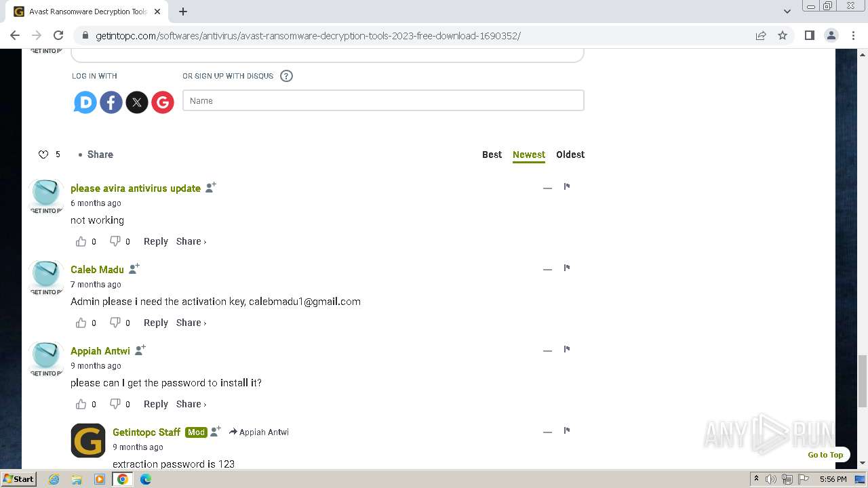868x488 pixels.
Task: Flag Getintopc Staff's reply
Action: point(567,430)
